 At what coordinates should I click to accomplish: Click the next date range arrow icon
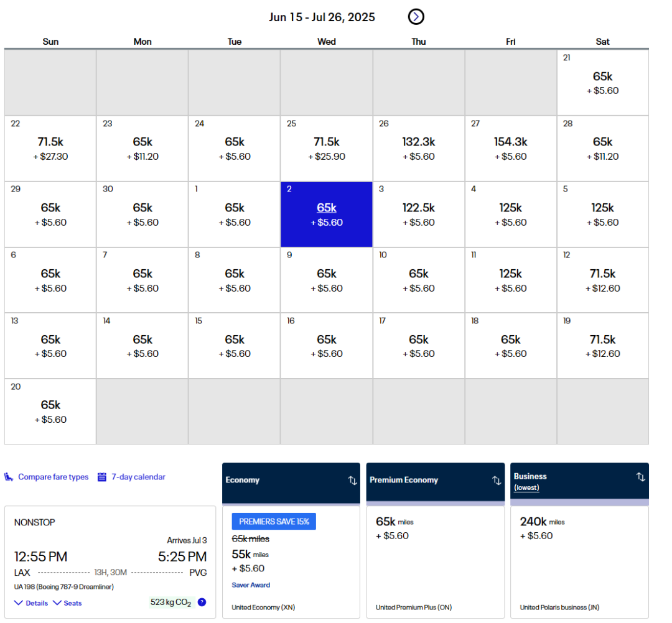[x=416, y=17]
